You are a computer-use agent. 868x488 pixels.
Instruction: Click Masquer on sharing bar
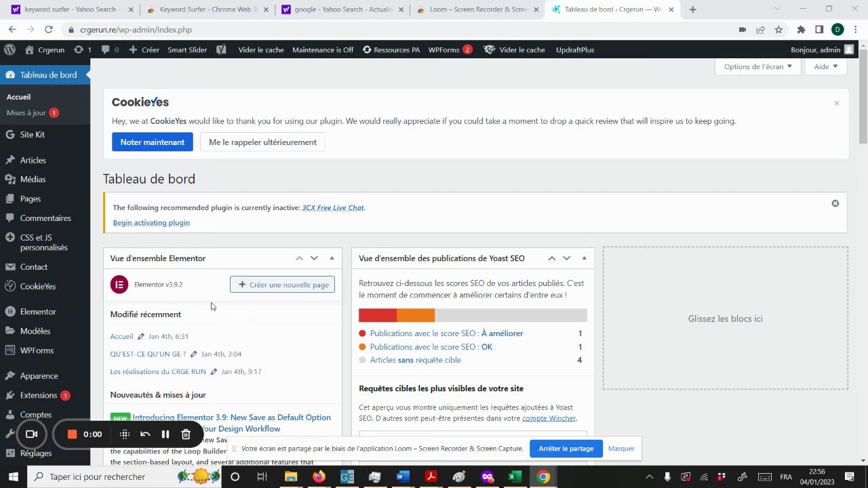pos(621,449)
